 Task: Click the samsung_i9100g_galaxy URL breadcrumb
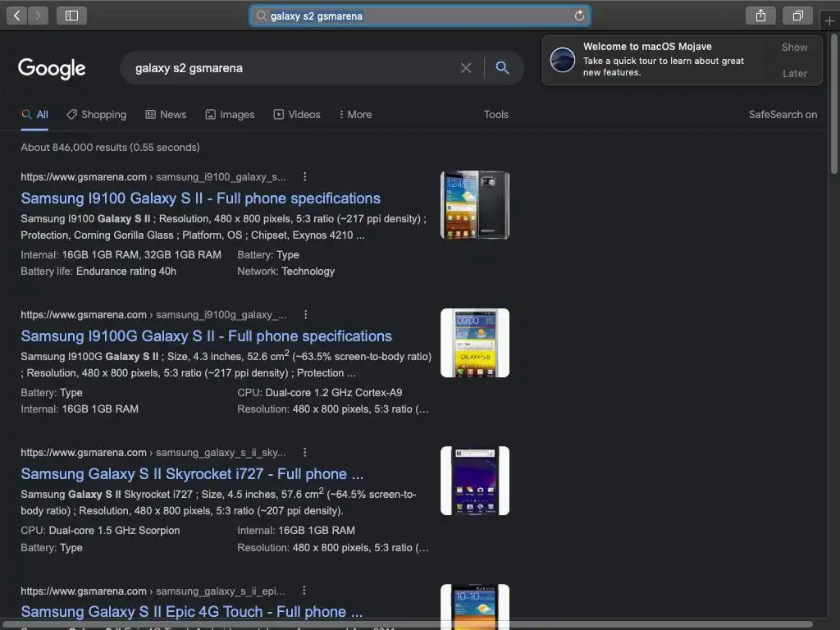pyautogui.click(x=221, y=315)
